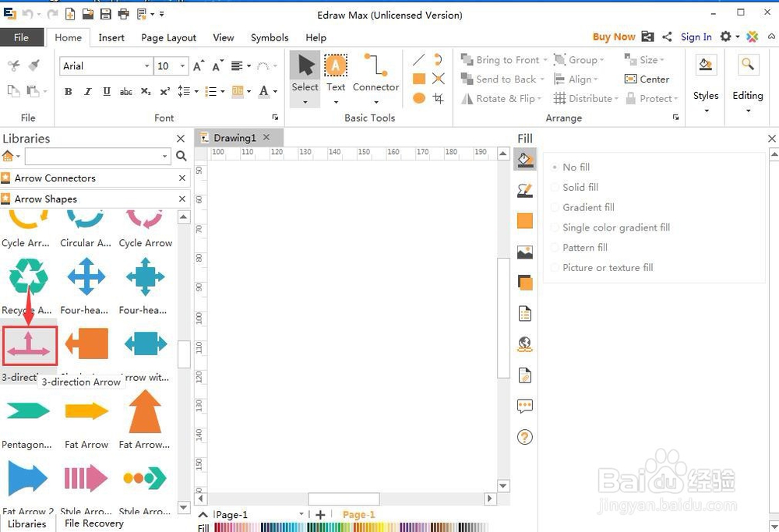Viewport: 779px width, 532px height.
Task: Switch to the Insert tab
Action: tap(111, 37)
